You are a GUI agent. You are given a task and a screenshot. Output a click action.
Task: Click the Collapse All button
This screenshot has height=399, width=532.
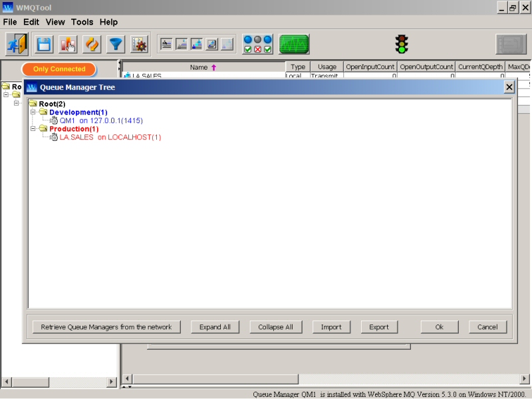pyautogui.click(x=275, y=327)
